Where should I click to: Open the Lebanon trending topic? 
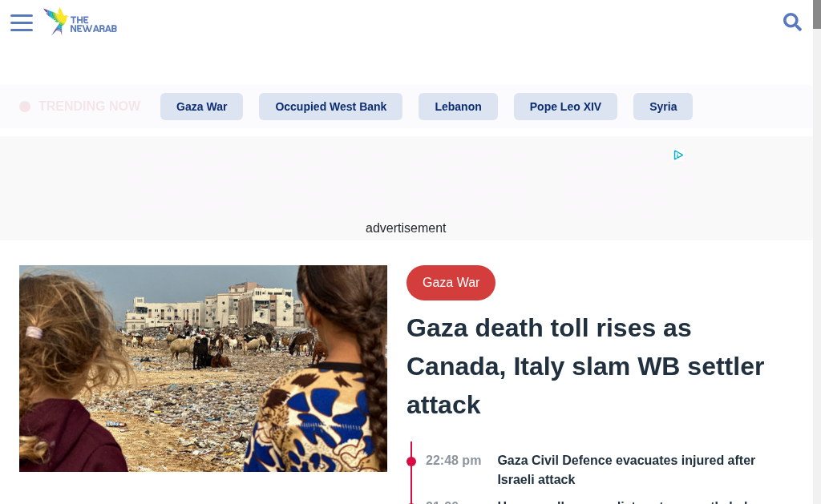point(458,107)
